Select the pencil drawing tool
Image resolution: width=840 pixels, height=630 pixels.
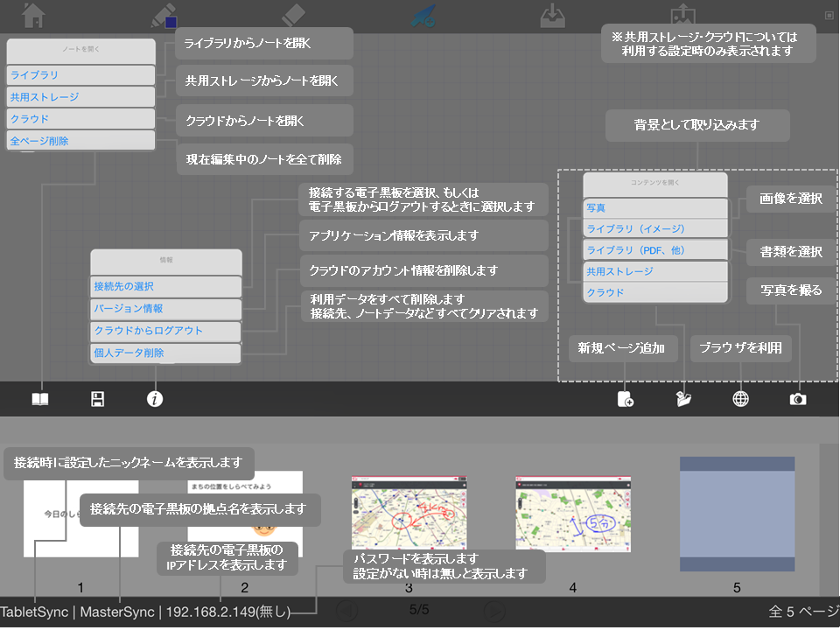click(163, 15)
